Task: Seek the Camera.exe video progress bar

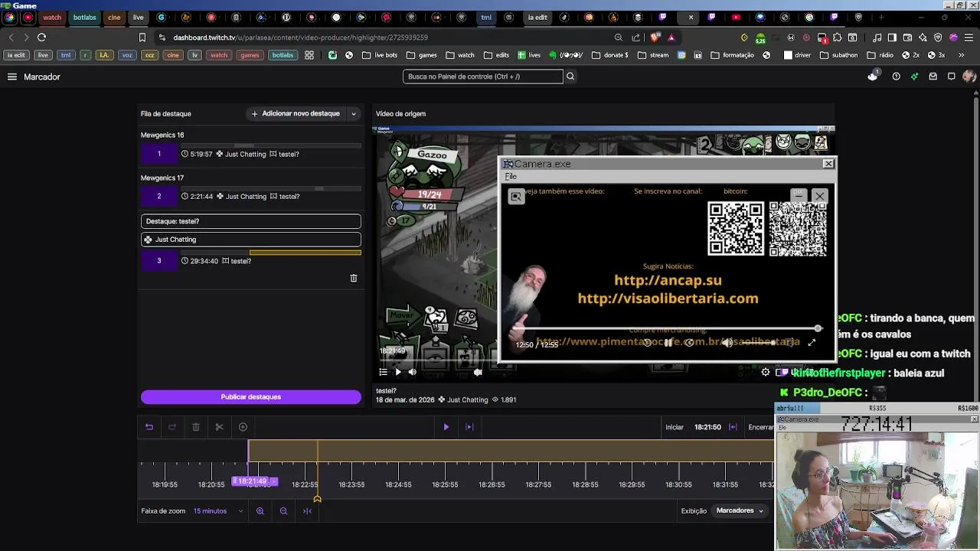Action: (x=667, y=329)
